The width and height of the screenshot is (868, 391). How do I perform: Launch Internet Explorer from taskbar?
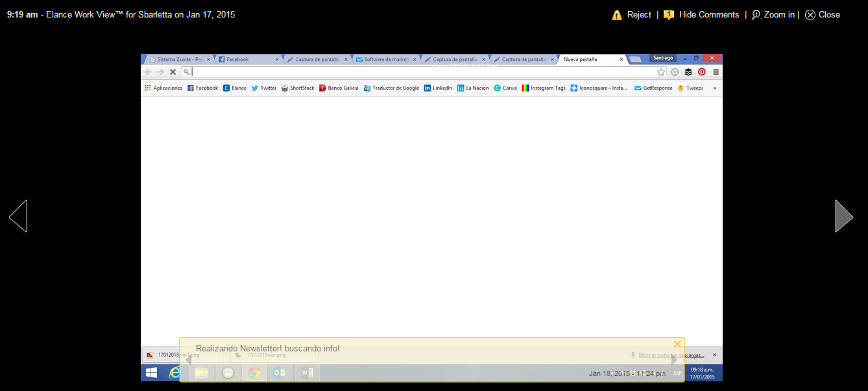[x=175, y=373]
